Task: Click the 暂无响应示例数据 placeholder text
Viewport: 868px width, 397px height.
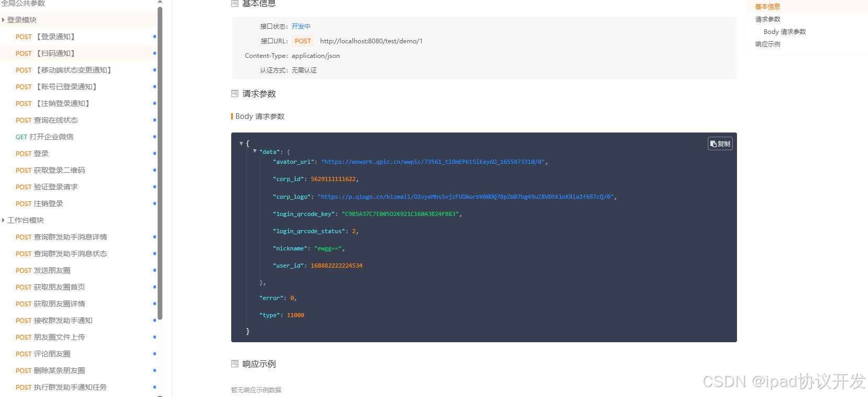Action: [x=256, y=390]
